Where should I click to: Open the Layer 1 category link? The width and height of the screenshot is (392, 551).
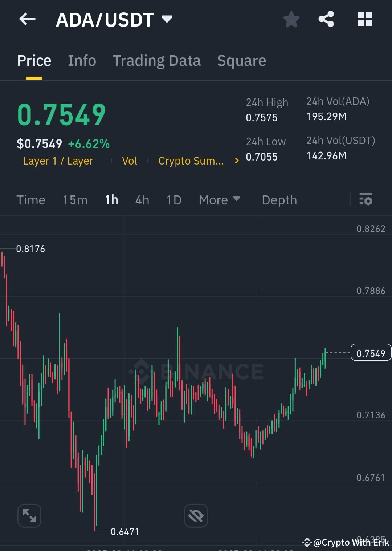pyautogui.click(x=58, y=161)
